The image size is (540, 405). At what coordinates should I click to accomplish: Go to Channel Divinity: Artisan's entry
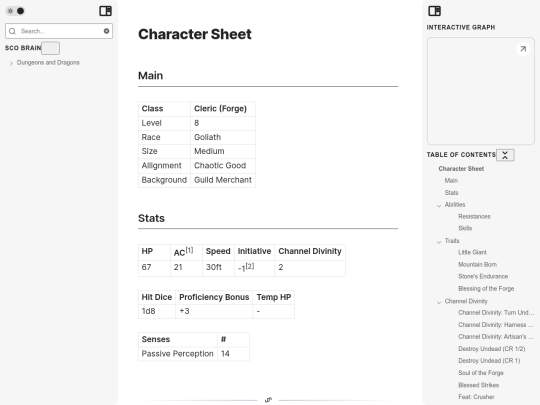[x=496, y=337]
